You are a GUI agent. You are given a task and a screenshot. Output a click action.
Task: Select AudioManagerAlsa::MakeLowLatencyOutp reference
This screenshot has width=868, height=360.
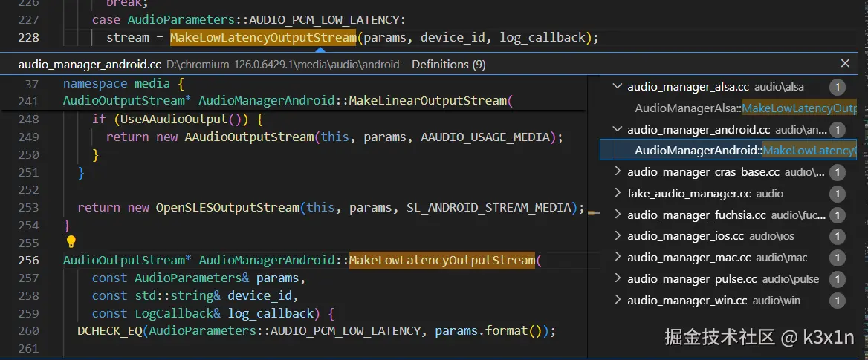click(x=745, y=108)
